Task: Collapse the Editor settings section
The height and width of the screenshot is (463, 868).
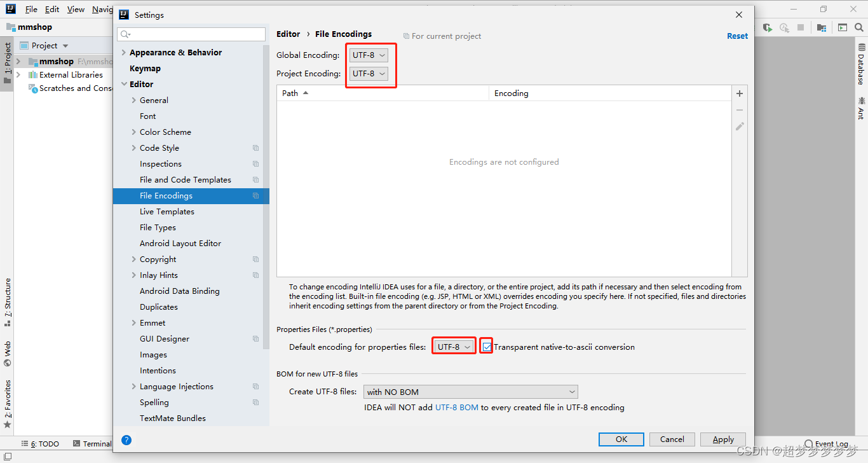Action: 124,85
